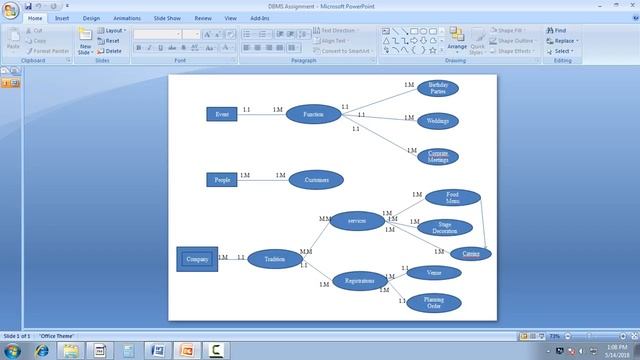Image resolution: width=640 pixels, height=360 pixels.
Task: Open the Shape Outline dropdown
Action: (x=513, y=41)
